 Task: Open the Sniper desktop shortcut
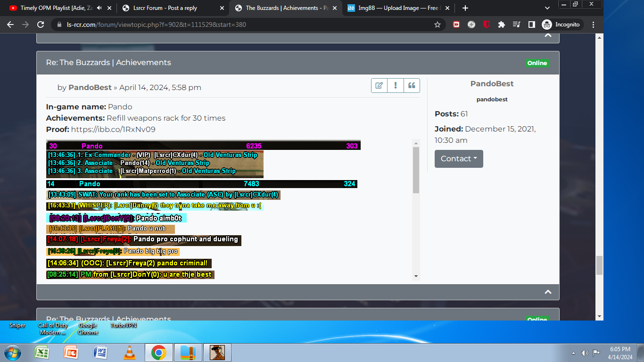[17, 325]
